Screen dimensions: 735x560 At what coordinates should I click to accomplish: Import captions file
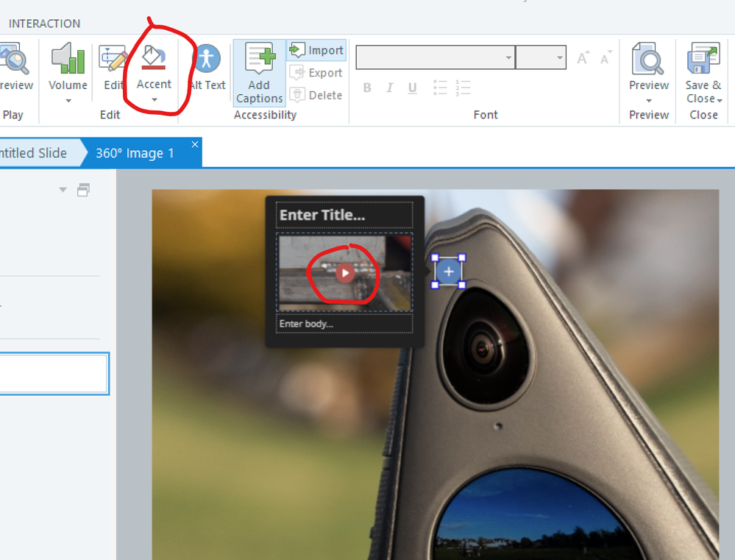[x=317, y=50]
